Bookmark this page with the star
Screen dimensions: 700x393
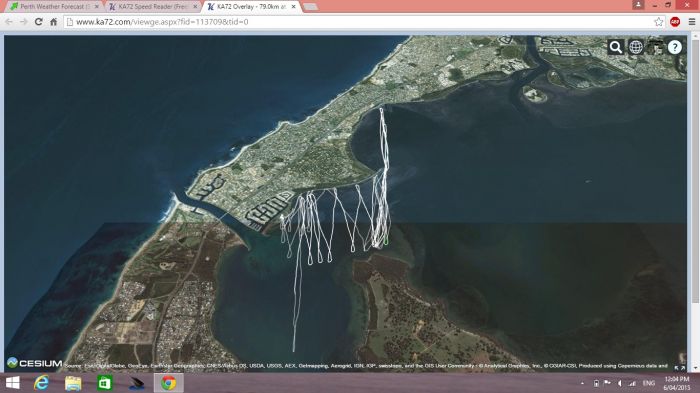658,21
